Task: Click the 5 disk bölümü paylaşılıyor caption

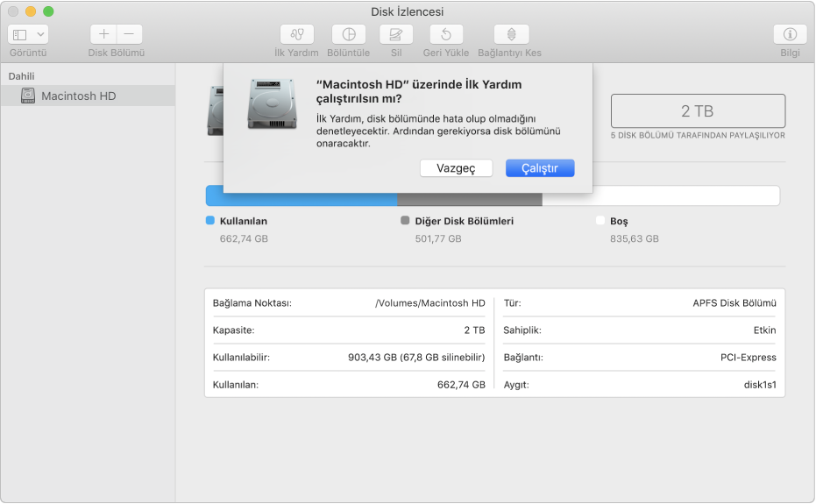Action: (698, 135)
